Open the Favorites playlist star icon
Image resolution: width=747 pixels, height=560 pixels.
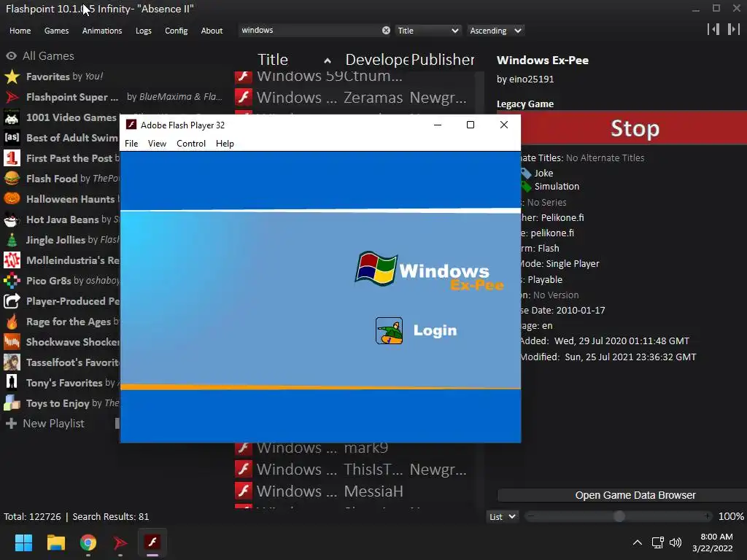point(12,77)
